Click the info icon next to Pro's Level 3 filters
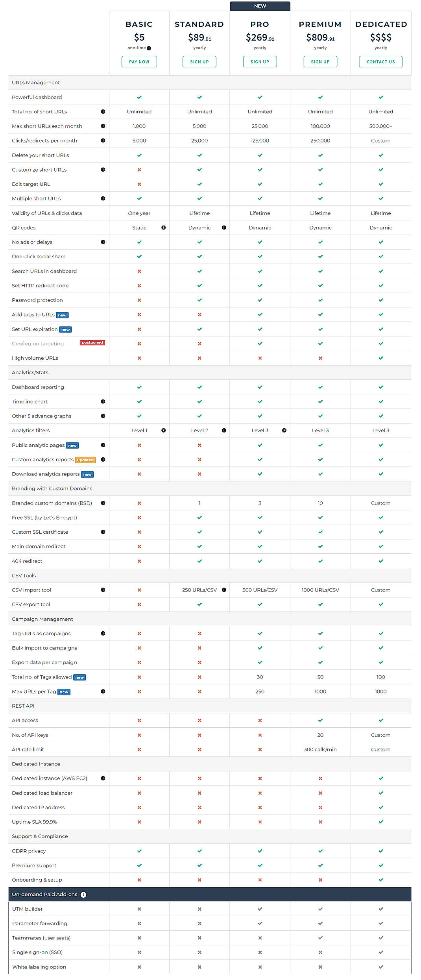Screen dimensions: 421x980 (x=284, y=430)
